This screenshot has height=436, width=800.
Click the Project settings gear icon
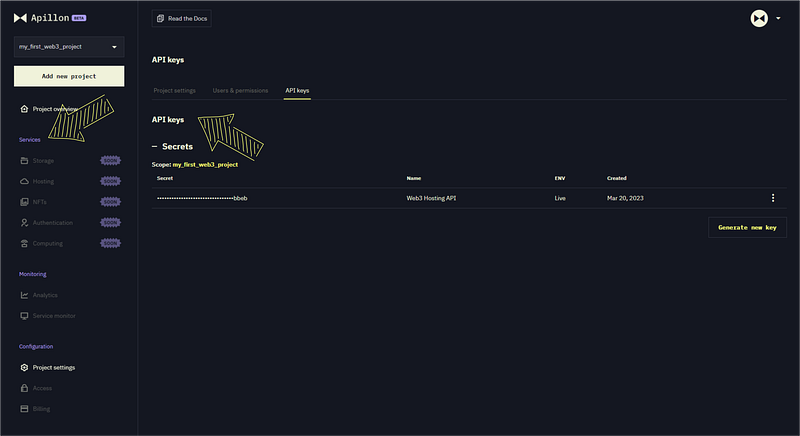[24, 368]
